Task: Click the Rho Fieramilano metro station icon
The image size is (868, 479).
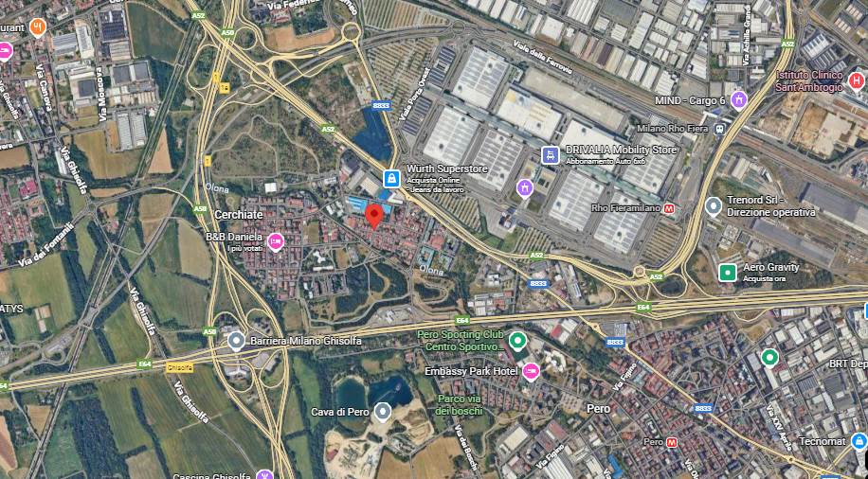Action: [670, 208]
